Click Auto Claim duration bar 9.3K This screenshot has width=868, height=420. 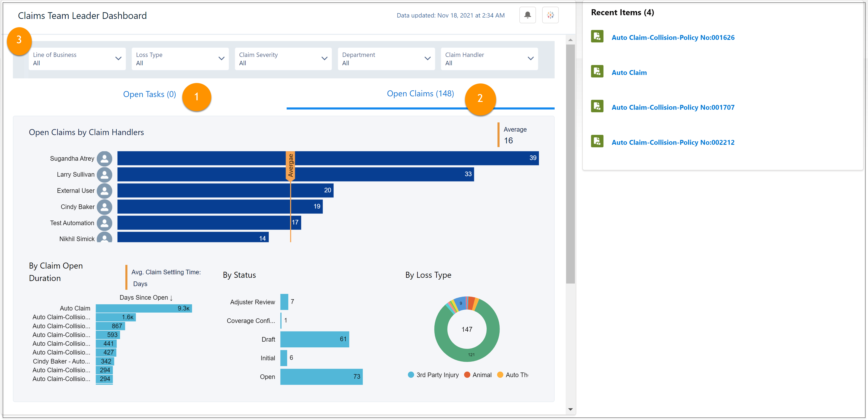(144, 308)
